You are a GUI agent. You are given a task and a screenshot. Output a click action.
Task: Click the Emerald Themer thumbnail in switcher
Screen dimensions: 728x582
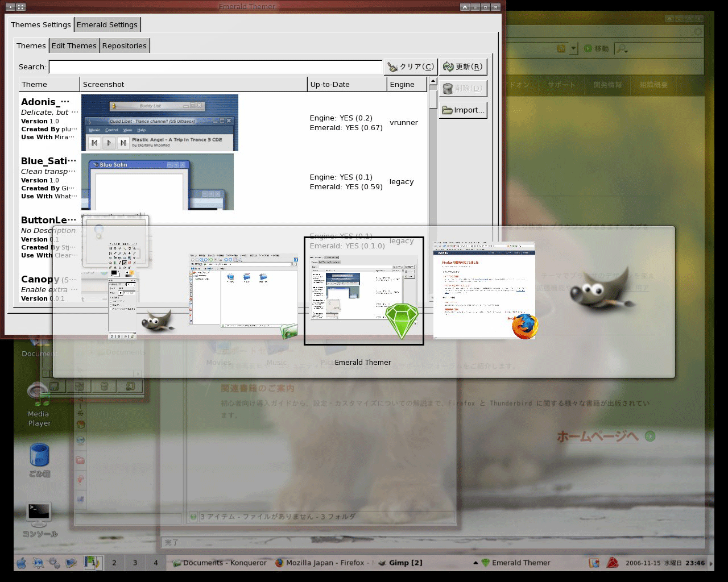click(x=364, y=290)
